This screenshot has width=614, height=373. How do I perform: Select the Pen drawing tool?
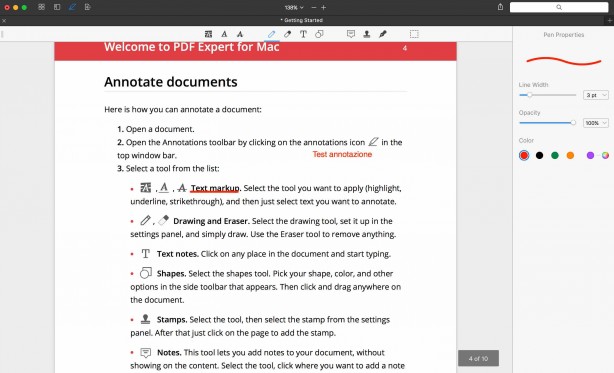(271, 34)
